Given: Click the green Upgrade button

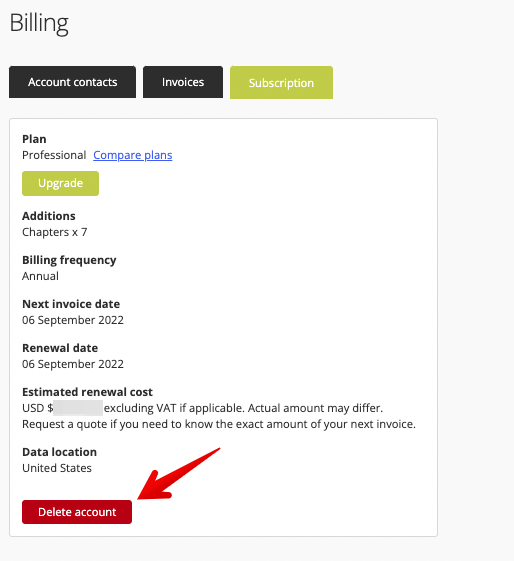Looking at the screenshot, I should tap(60, 183).
